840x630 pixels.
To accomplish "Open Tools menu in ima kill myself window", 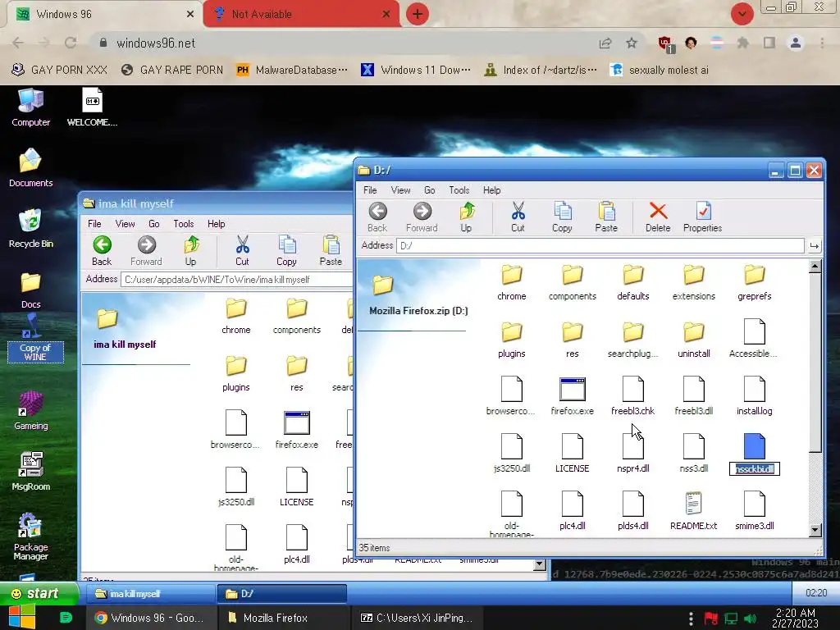I will click(184, 224).
